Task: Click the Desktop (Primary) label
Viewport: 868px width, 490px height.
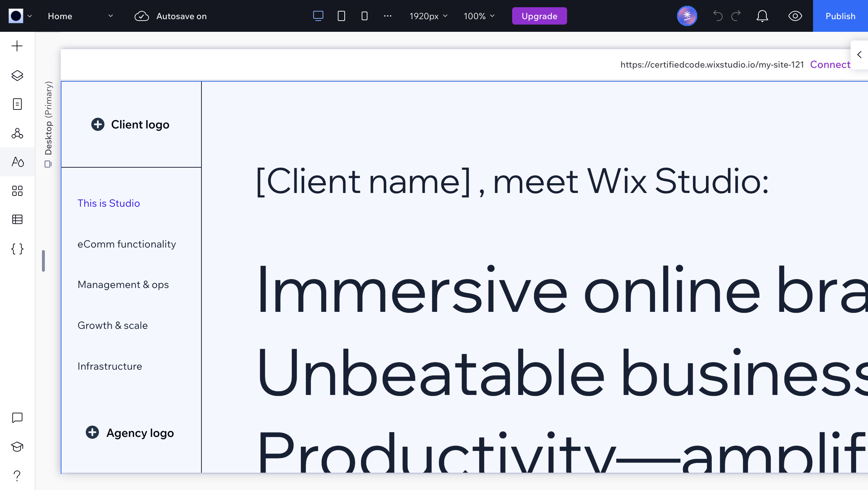Action: 48,118
